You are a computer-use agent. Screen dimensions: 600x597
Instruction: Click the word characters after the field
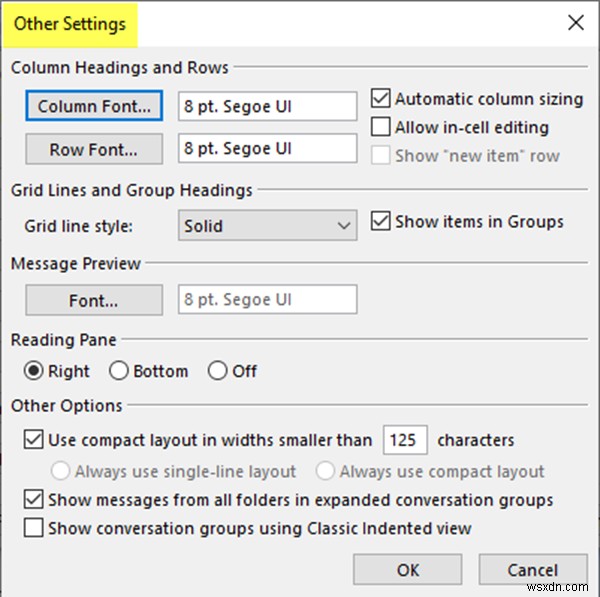(x=476, y=440)
